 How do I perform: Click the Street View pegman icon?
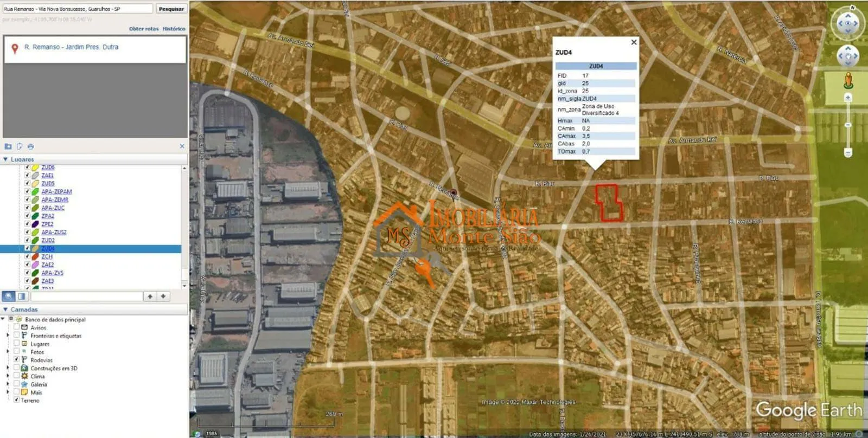coord(848,81)
